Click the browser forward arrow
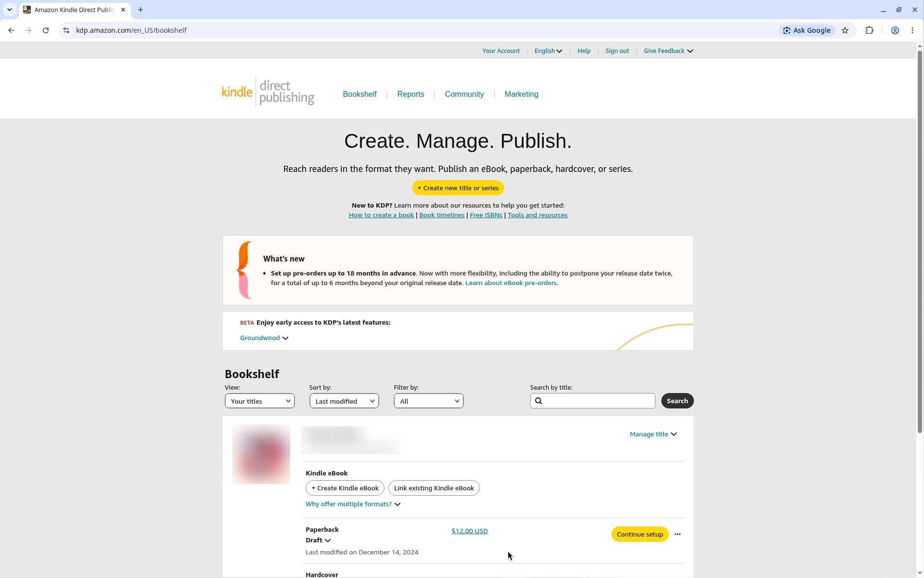924x578 pixels. click(28, 30)
